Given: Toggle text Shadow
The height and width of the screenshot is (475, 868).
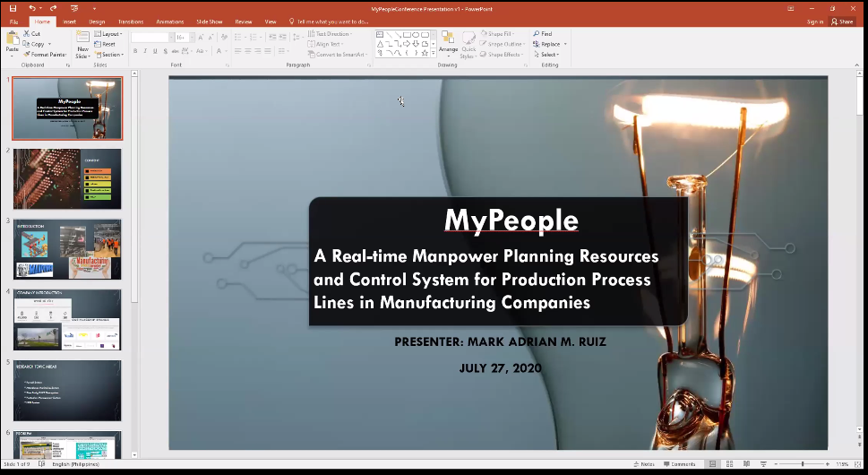Looking at the screenshot, I should (165, 51).
